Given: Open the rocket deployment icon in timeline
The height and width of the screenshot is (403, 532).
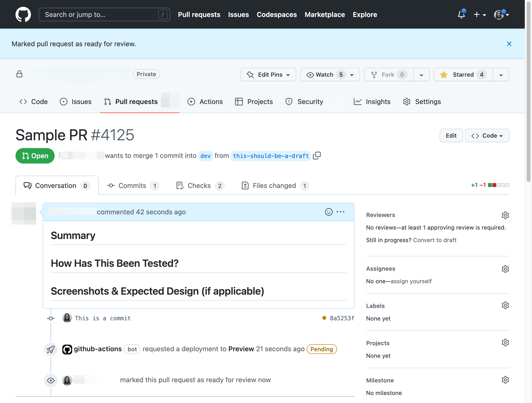Looking at the screenshot, I should pos(51,349).
